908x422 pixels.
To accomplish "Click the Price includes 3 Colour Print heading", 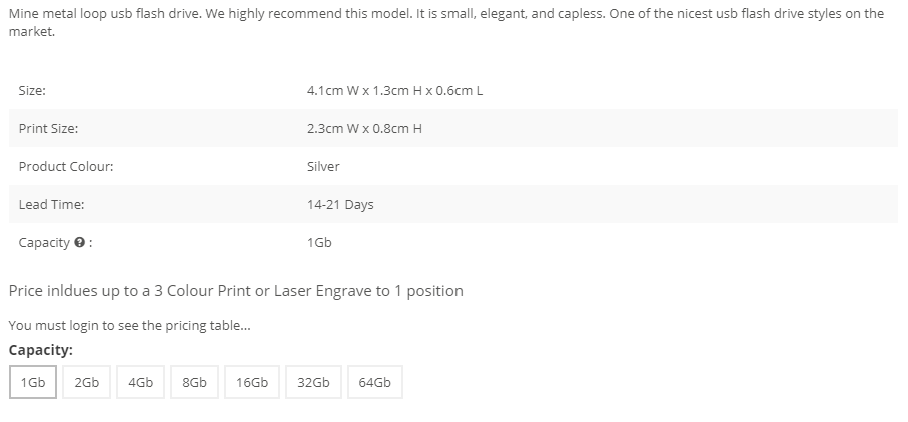I will coord(236,291).
